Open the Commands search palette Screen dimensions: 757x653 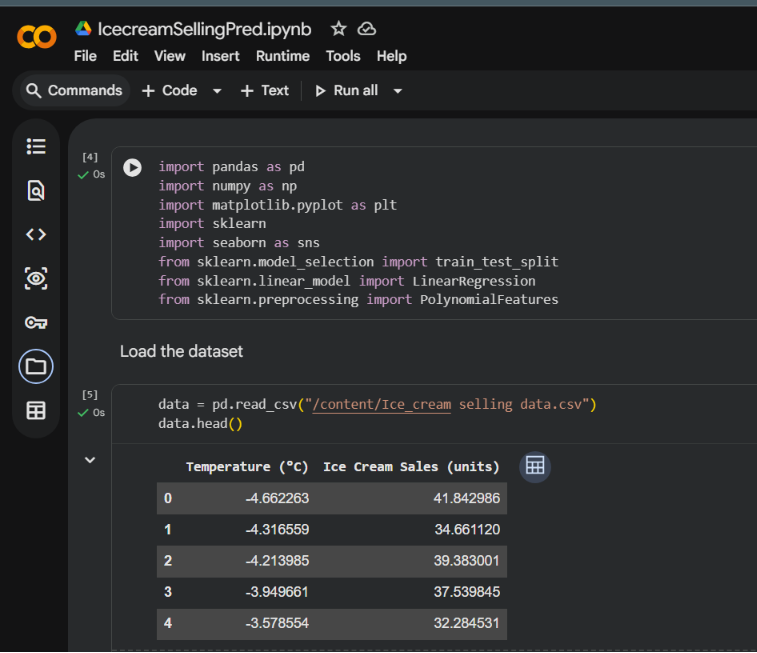point(74,90)
